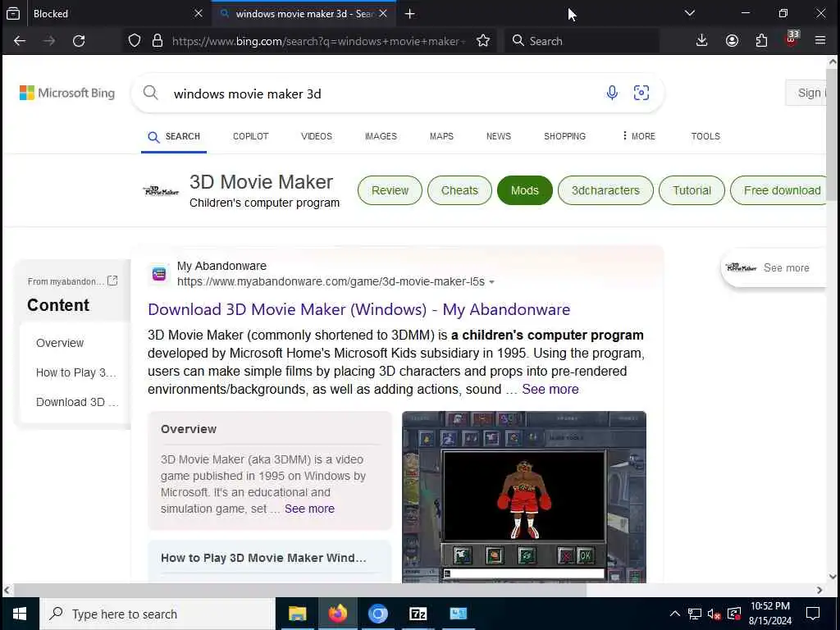Click the Mods chip
Viewport: 840px width, 630px height.
[x=524, y=190]
